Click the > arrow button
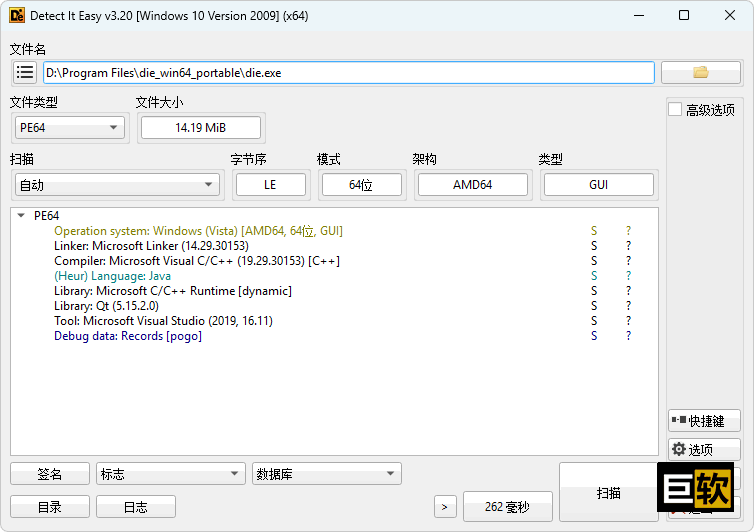This screenshot has width=754, height=532. [445, 507]
